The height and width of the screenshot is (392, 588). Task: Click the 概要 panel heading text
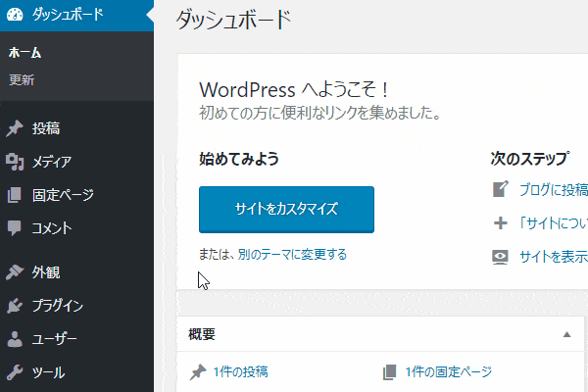pos(202,334)
